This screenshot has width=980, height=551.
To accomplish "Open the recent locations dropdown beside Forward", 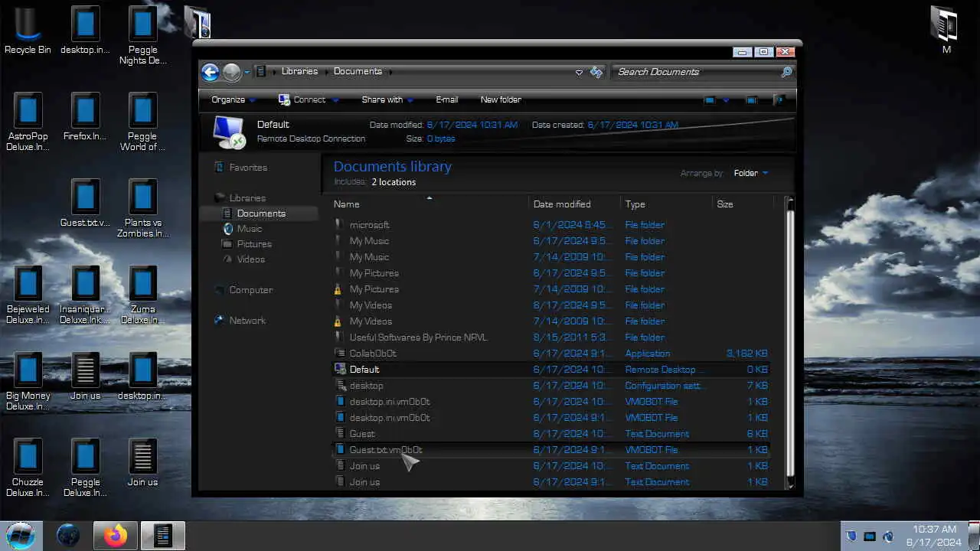I will click(247, 72).
